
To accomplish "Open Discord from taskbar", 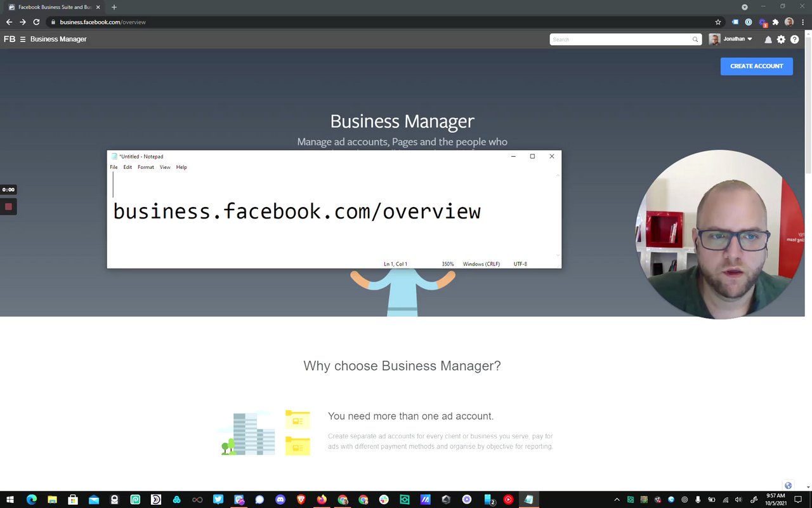I will 280,500.
